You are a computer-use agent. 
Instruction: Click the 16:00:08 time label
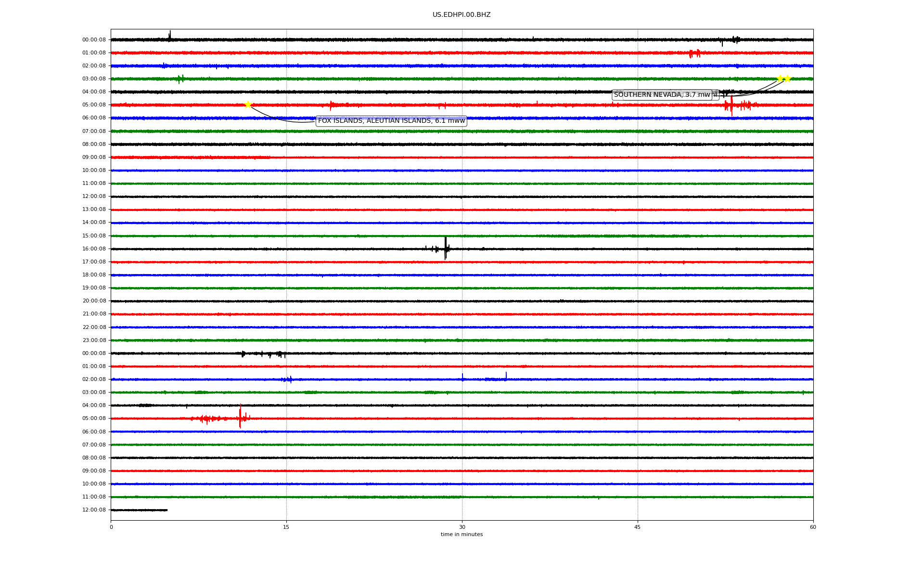point(94,249)
